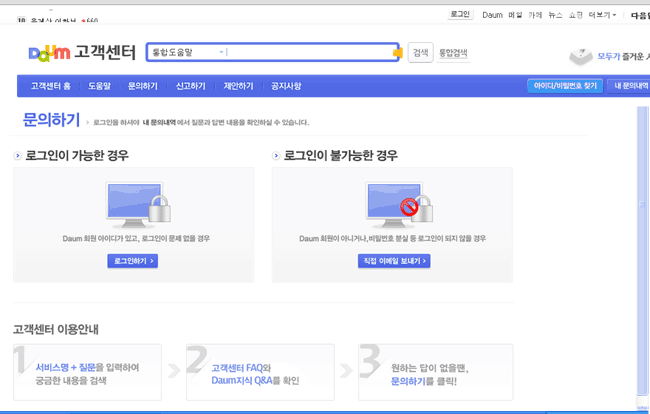Open the 카페 link in top bar

(x=535, y=15)
